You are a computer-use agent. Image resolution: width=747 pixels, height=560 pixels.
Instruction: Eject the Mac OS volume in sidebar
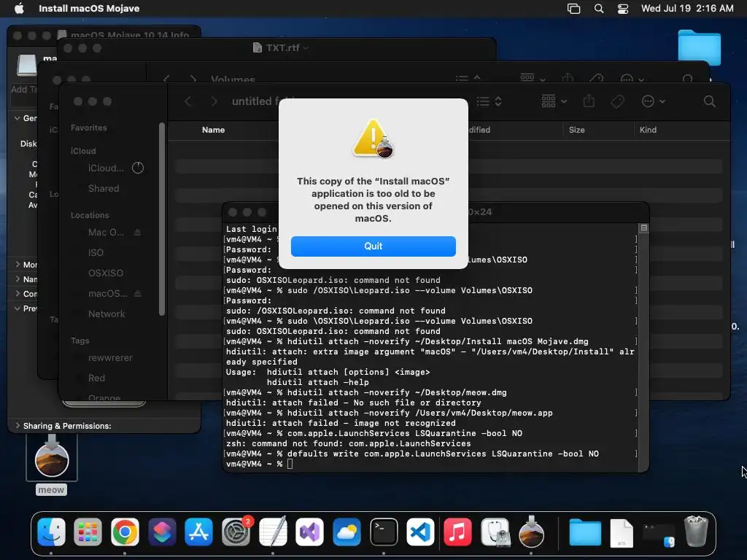(x=138, y=233)
